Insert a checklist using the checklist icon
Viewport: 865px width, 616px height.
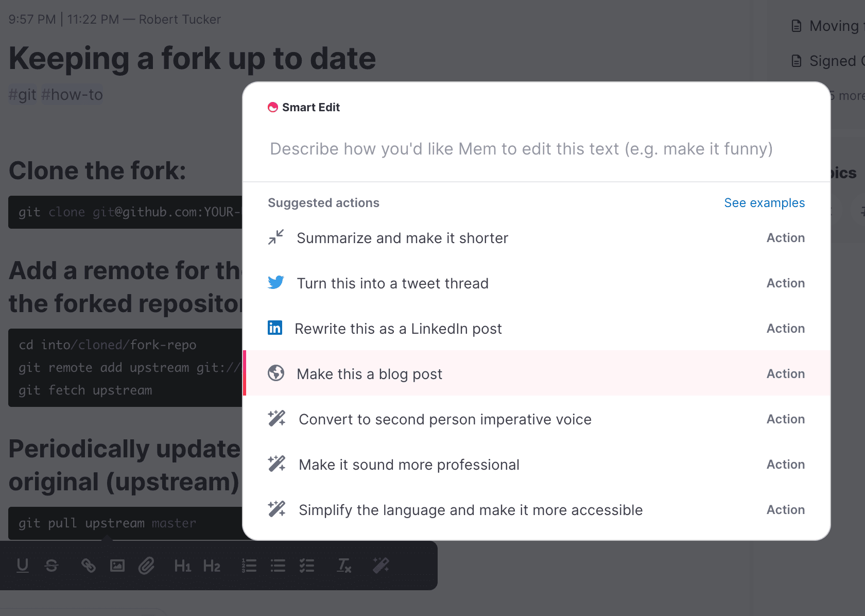[307, 566]
